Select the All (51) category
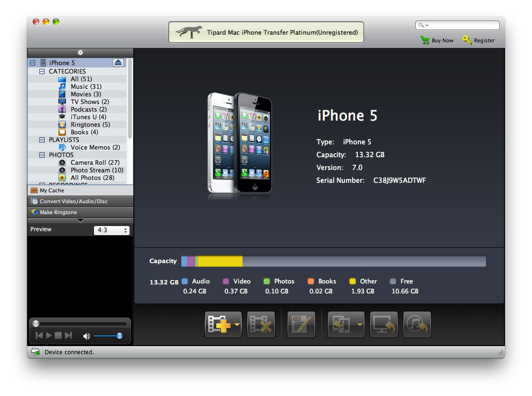Viewport: 532px width, 396px height. (81, 79)
